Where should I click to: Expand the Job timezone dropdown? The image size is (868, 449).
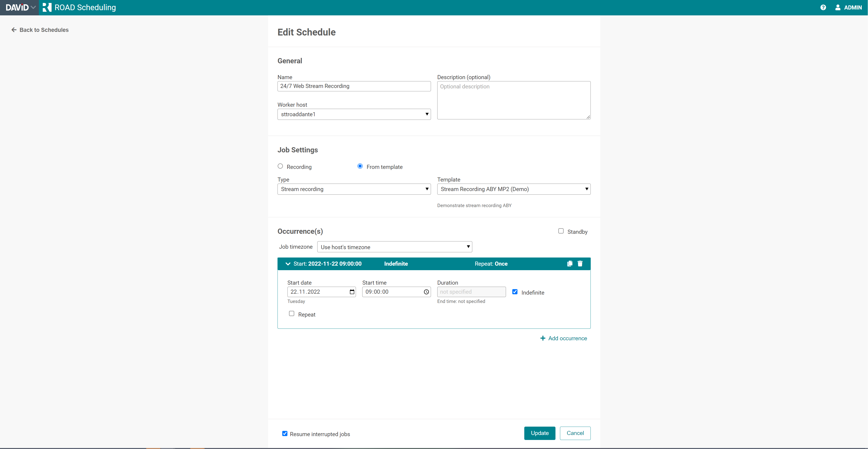(394, 247)
